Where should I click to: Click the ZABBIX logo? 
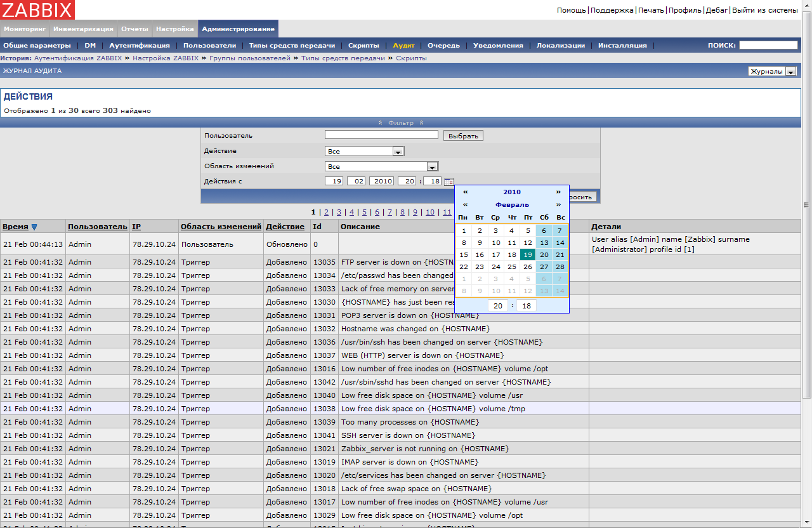pyautogui.click(x=37, y=10)
